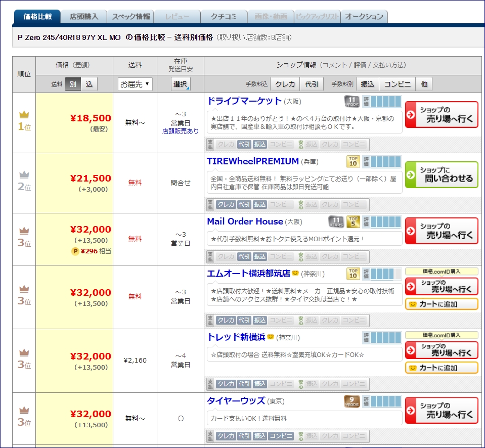Click the 代引 payment badge in Mail Order House row

coord(244,256)
